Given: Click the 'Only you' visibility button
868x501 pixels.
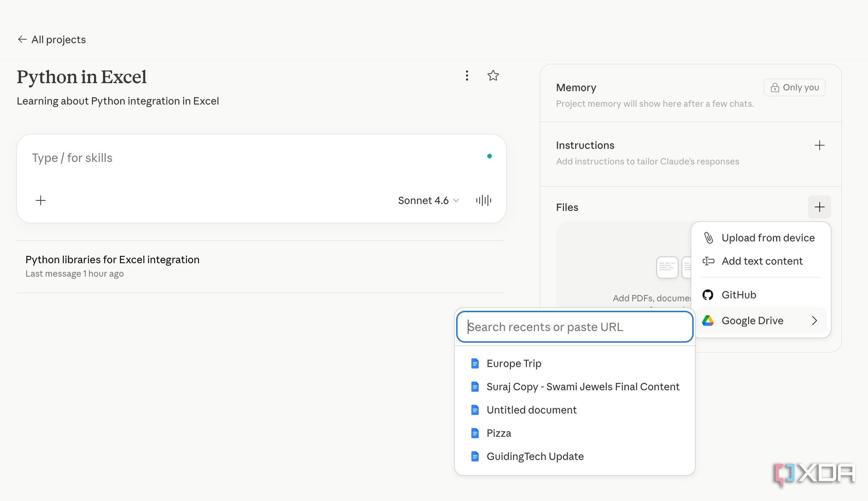Looking at the screenshot, I should pos(795,87).
